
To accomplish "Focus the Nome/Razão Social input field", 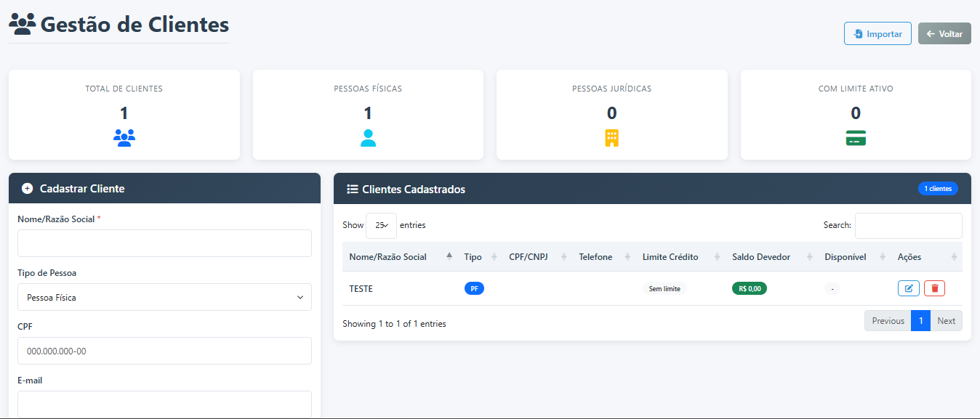I will (x=164, y=243).
